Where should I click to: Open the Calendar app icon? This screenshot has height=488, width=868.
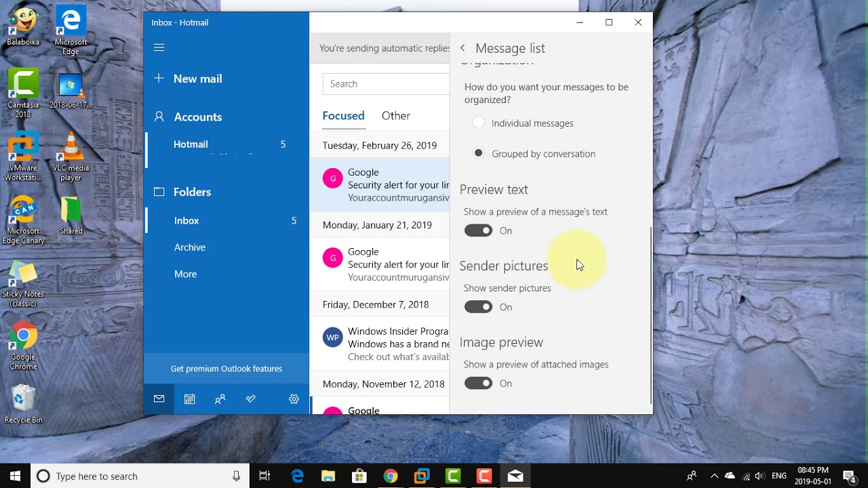pyautogui.click(x=189, y=399)
